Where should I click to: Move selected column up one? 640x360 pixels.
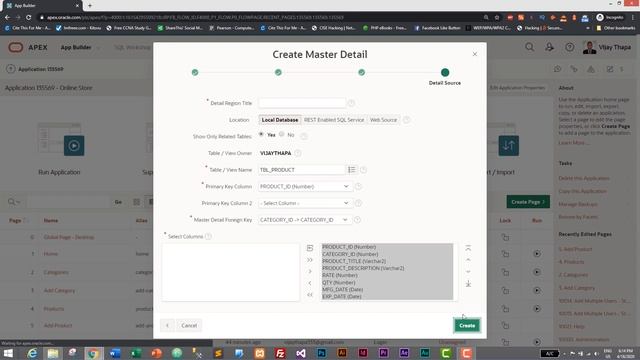468,260
